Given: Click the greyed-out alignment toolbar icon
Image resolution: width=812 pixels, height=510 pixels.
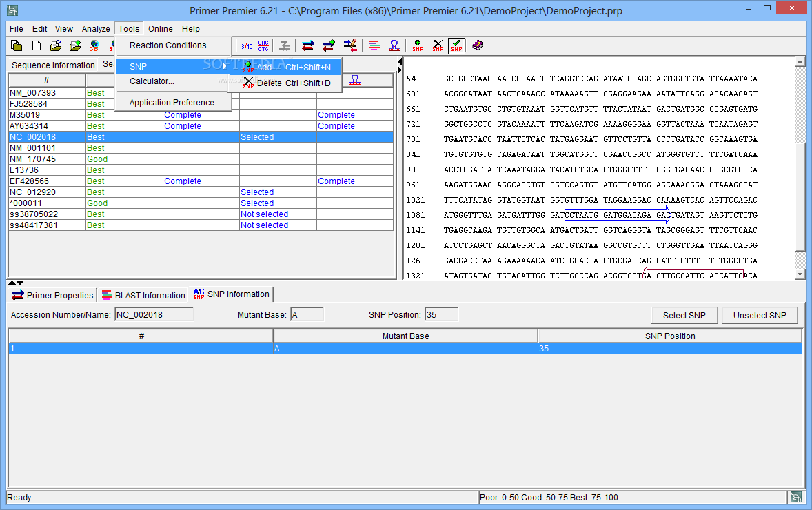Looking at the screenshot, I should (x=285, y=46).
